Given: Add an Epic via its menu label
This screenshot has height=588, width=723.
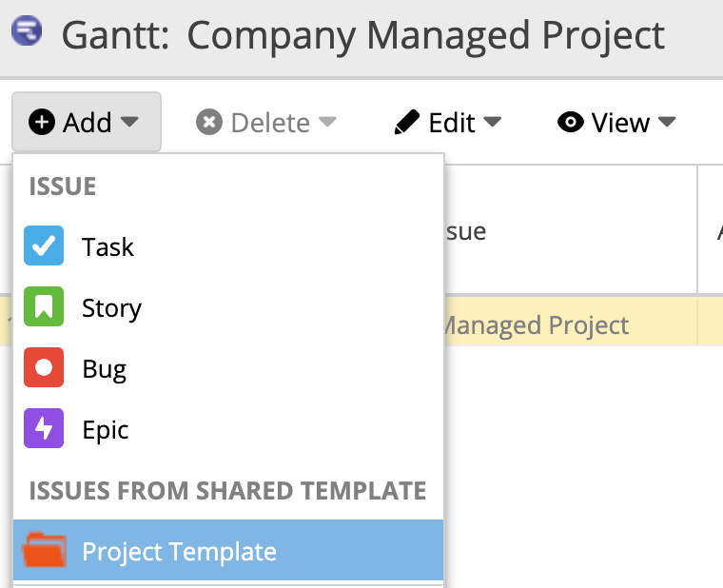Looking at the screenshot, I should (105, 429).
